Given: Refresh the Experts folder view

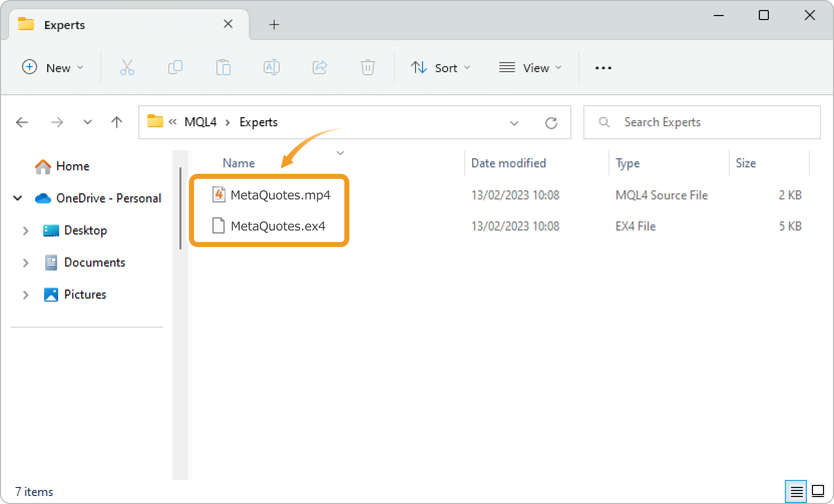Looking at the screenshot, I should (551, 123).
